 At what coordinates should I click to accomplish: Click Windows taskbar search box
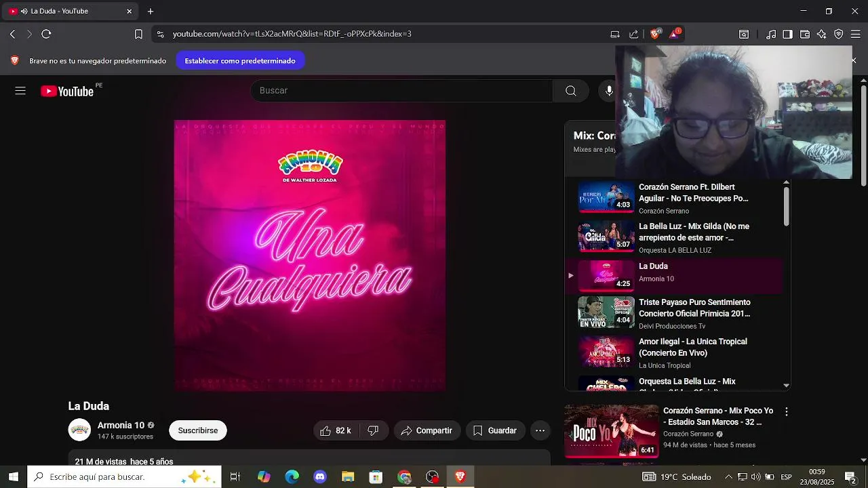click(124, 477)
